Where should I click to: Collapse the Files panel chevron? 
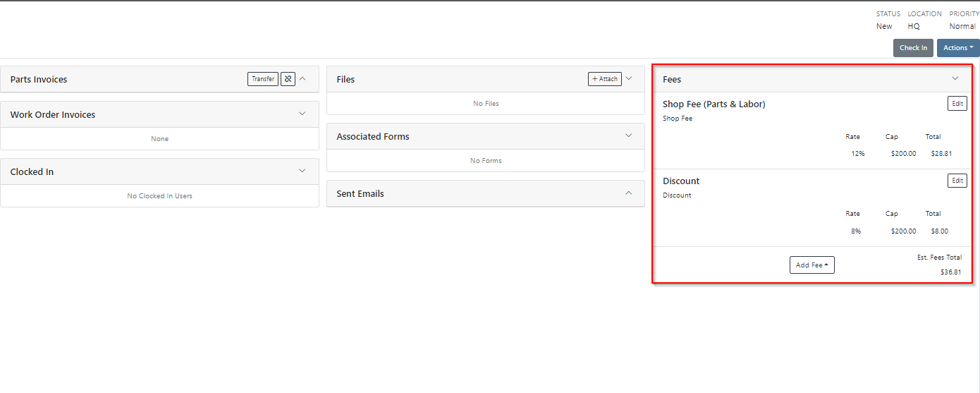click(629, 78)
